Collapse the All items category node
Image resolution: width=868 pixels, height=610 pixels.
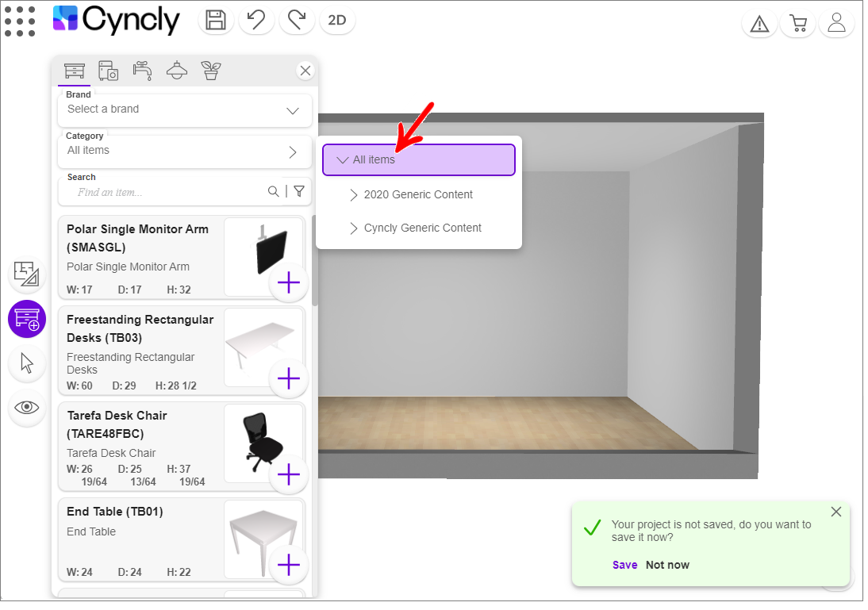[343, 160]
